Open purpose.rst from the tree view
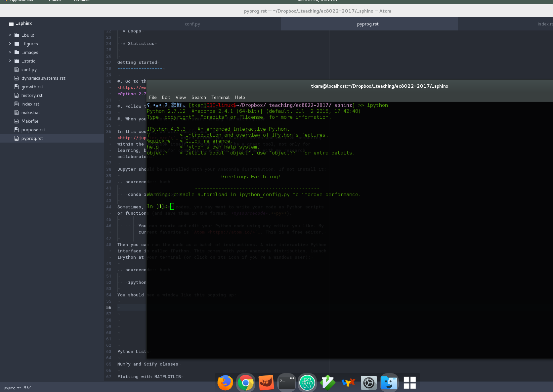This screenshot has width=553, height=392. tap(33, 130)
